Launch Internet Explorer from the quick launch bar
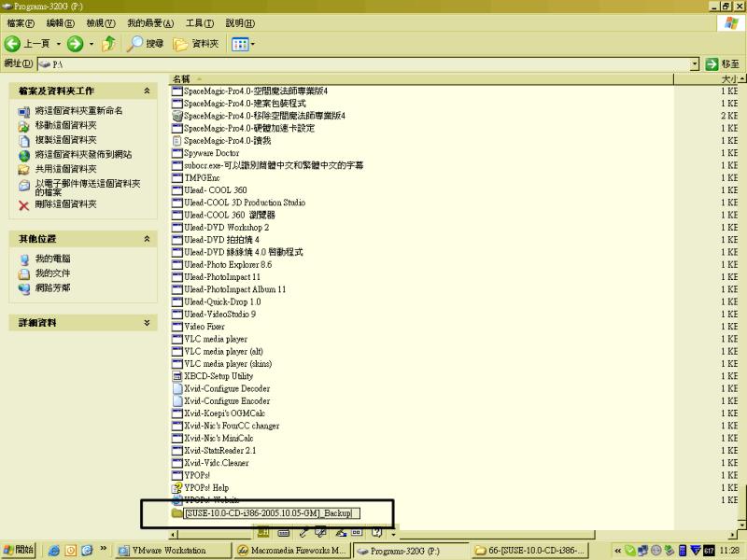Image resolution: width=747 pixels, height=560 pixels. (54, 551)
